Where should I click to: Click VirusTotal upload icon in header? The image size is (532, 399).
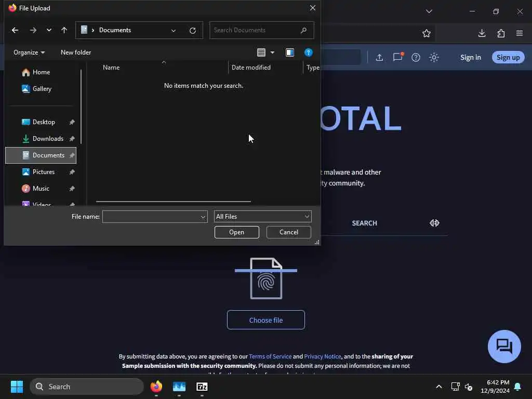tap(379, 57)
